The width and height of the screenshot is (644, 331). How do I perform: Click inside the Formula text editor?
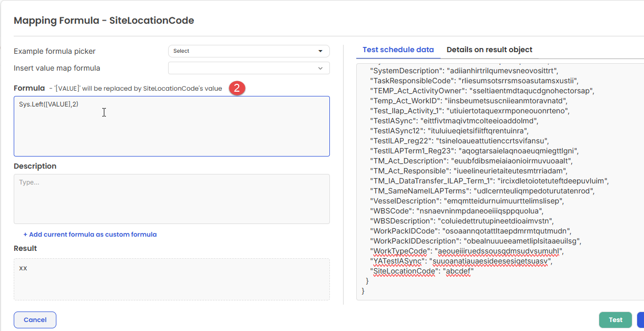coord(172,126)
